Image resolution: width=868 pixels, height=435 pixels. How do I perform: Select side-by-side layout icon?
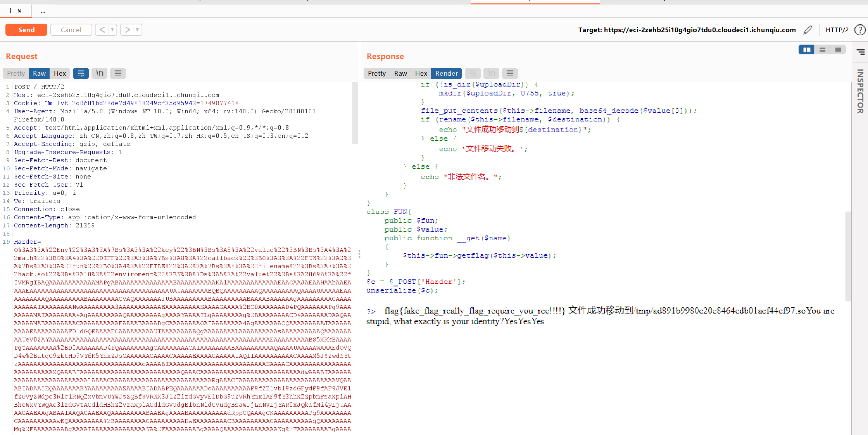click(x=806, y=50)
